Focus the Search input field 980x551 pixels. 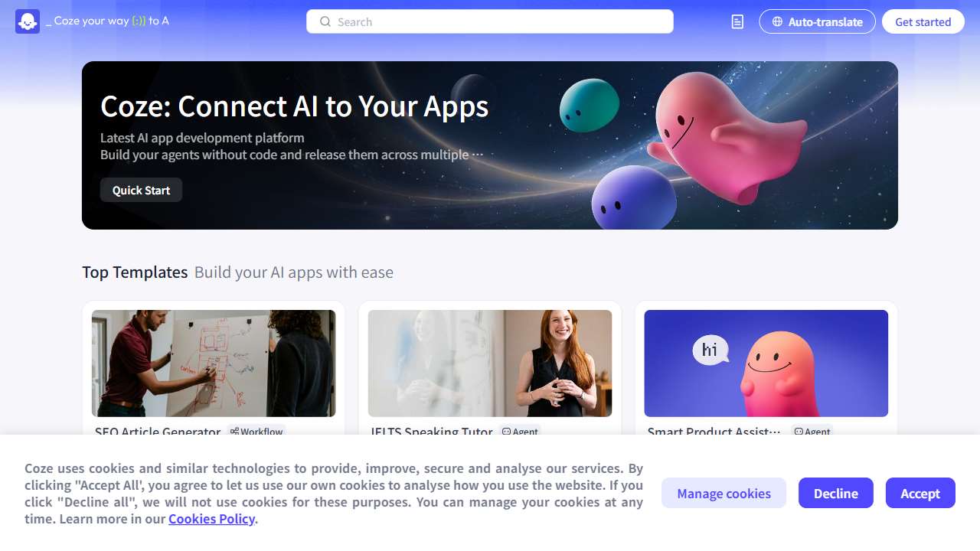point(490,21)
